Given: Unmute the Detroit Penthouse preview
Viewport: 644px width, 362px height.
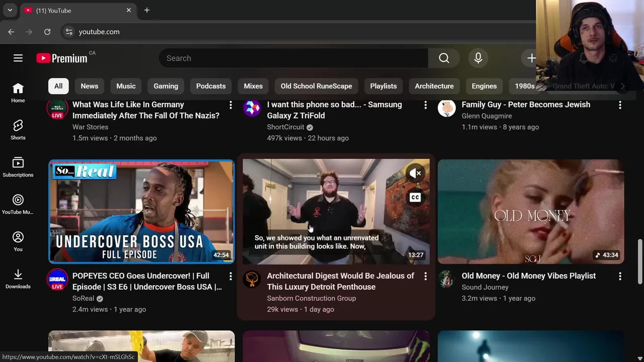Looking at the screenshot, I should pos(416,173).
